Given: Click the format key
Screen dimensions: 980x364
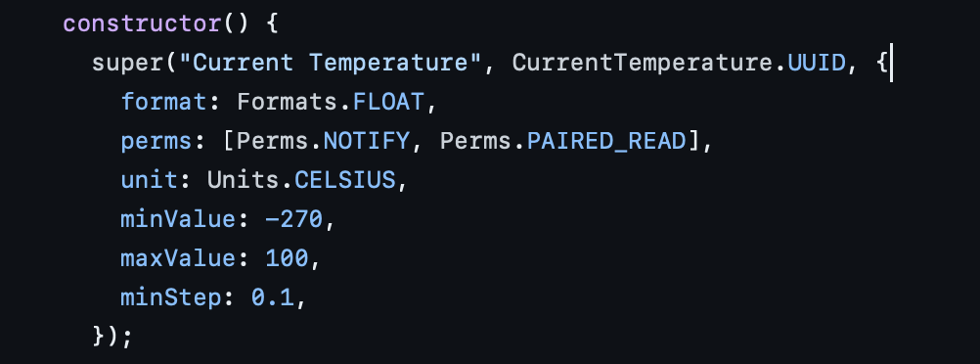Looking at the screenshot, I should coord(164,102).
